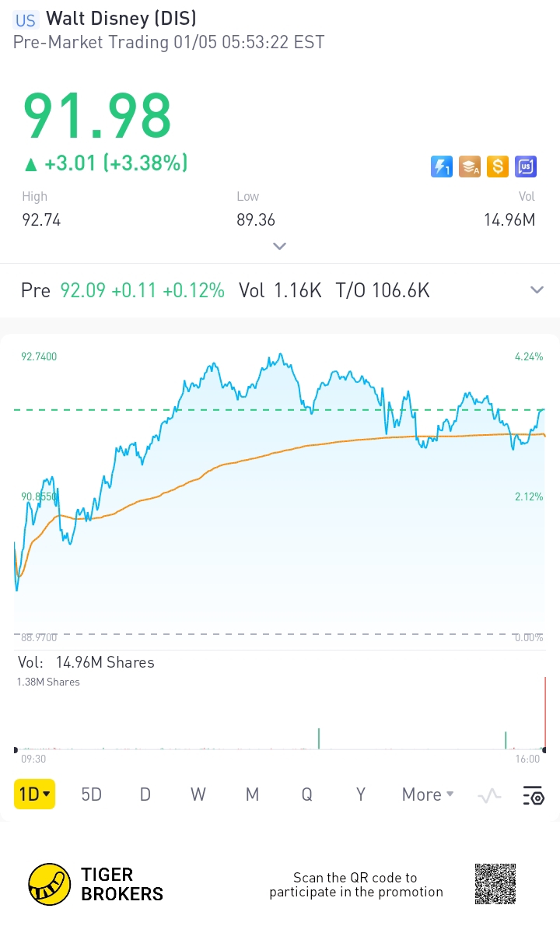Image resolution: width=560 pixels, height=947 pixels.
Task: Select the Q quarterly chart tab
Action: tap(307, 794)
